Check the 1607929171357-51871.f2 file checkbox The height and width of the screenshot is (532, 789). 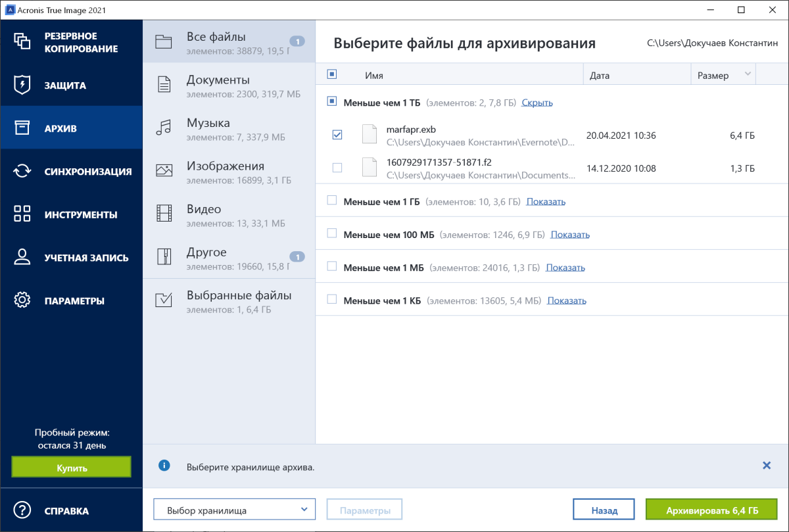[x=337, y=168]
